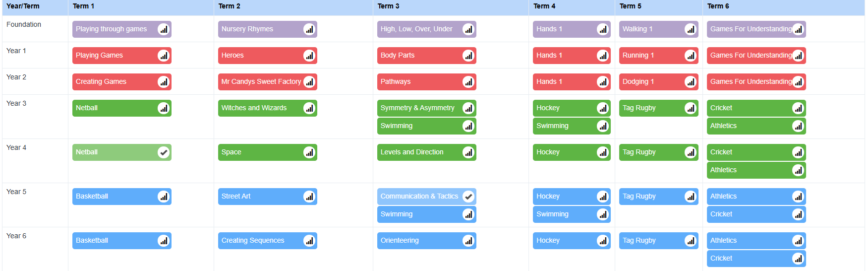868x271 pixels.
Task: Click the bars icon on Orienteering
Action: tap(468, 241)
